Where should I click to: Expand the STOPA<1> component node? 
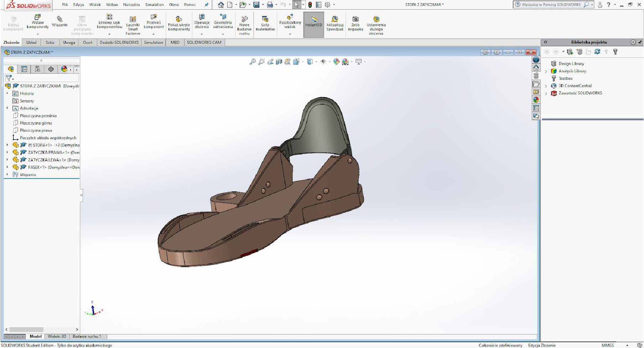[x=7, y=145]
